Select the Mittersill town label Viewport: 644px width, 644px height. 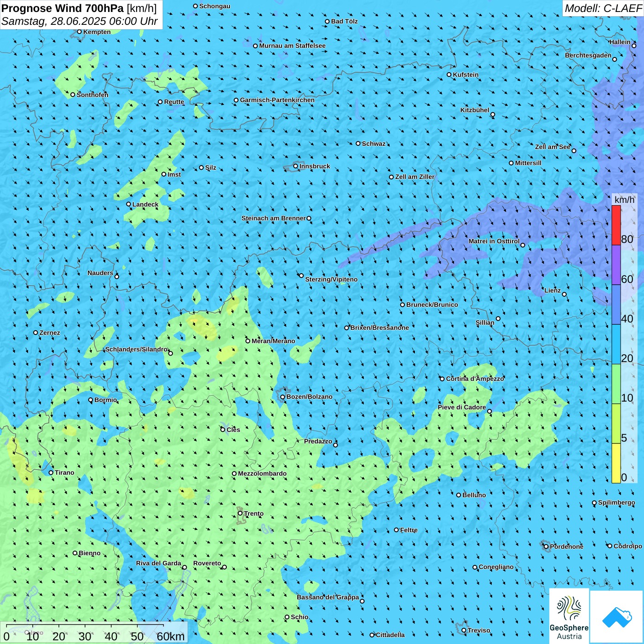[x=528, y=163]
